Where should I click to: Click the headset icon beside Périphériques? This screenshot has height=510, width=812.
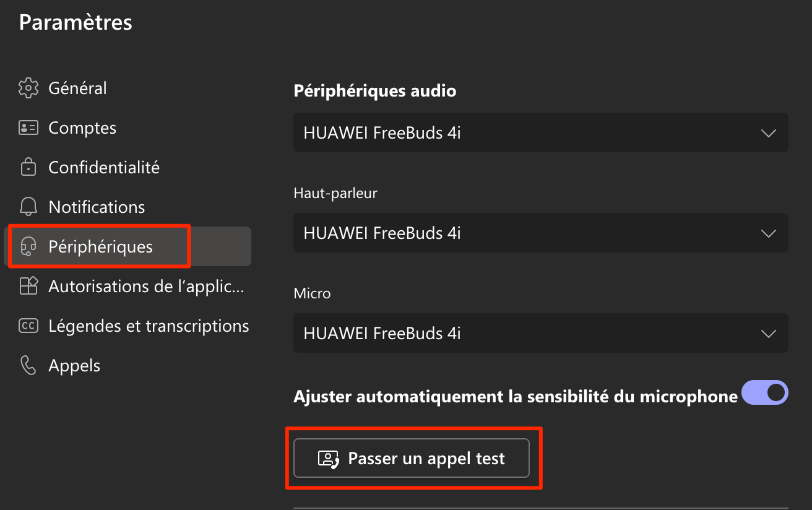point(28,246)
